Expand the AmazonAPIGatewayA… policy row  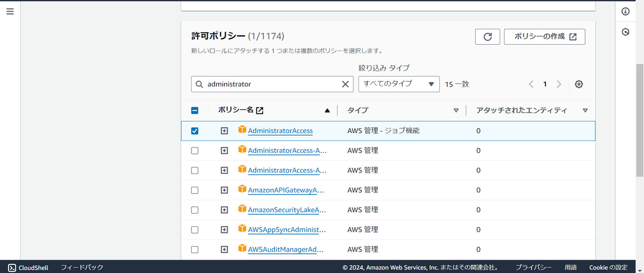tap(224, 190)
